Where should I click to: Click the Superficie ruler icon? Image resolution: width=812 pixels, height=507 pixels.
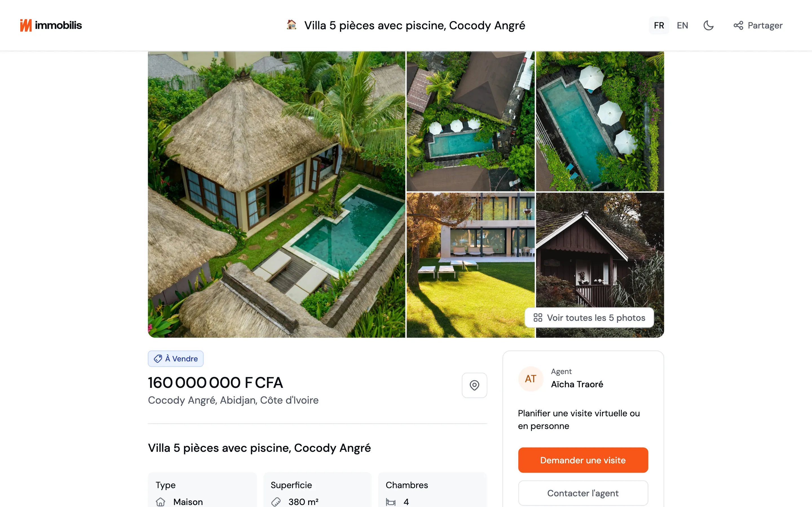tap(276, 502)
